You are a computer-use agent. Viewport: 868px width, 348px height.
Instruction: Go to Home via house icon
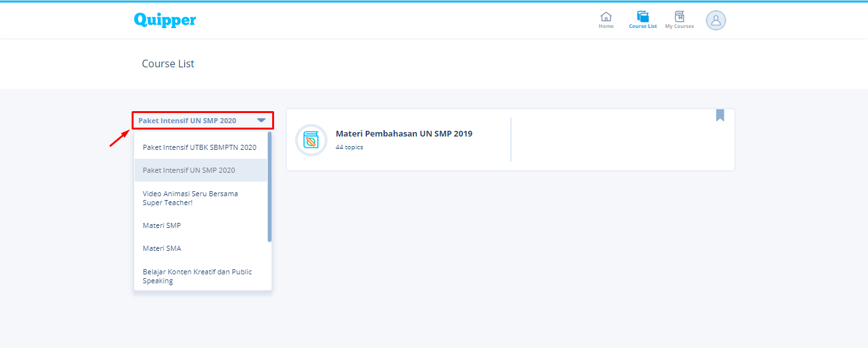(606, 17)
